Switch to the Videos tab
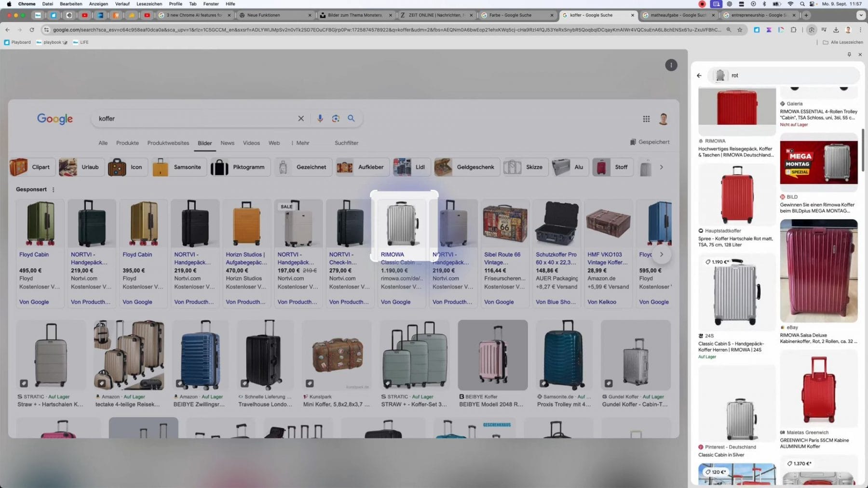Image resolution: width=868 pixels, height=488 pixels. (251, 143)
